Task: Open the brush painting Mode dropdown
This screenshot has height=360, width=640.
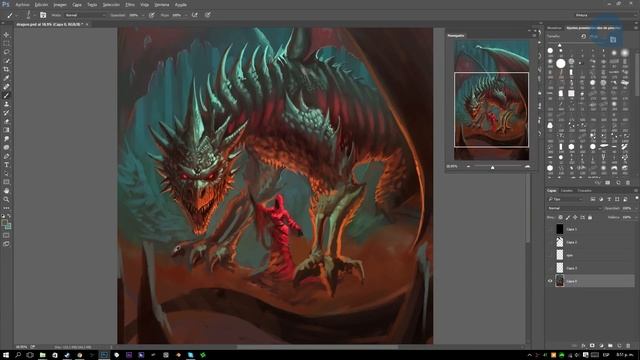Action: tap(85, 15)
